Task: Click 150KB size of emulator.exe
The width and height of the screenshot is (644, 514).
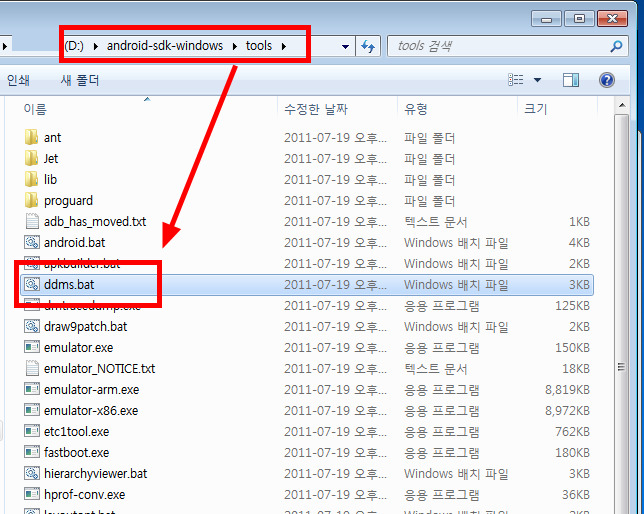Action: tap(573, 348)
